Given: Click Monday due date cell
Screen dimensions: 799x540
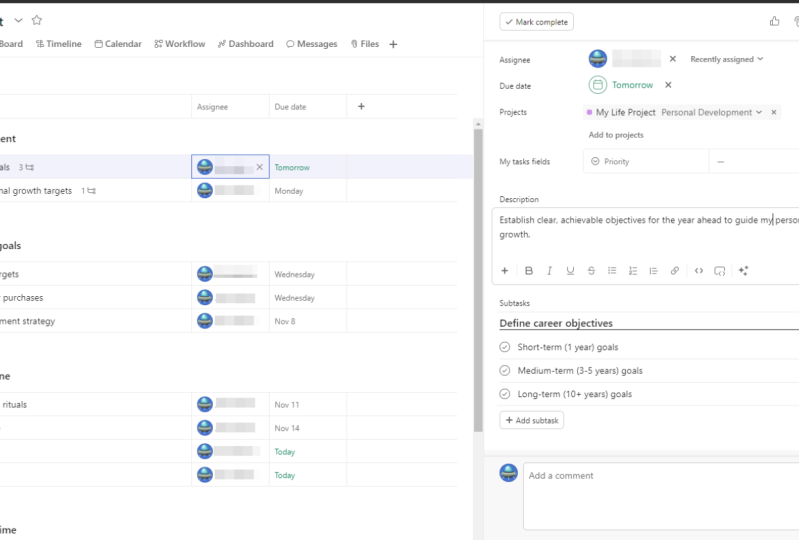Looking at the screenshot, I should [x=308, y=191].
